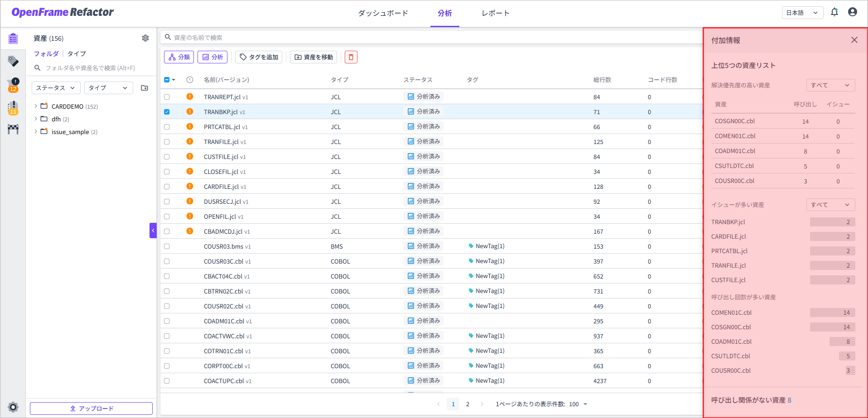
Task: Click the warning icon for OPENFIL.jcl
Action: pos(190,216)
